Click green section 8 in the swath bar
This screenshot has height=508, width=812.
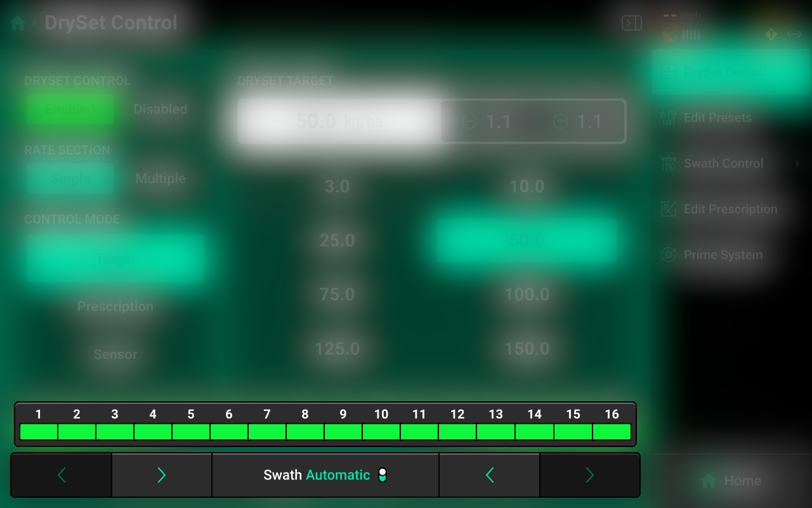[x=305, y=432]
